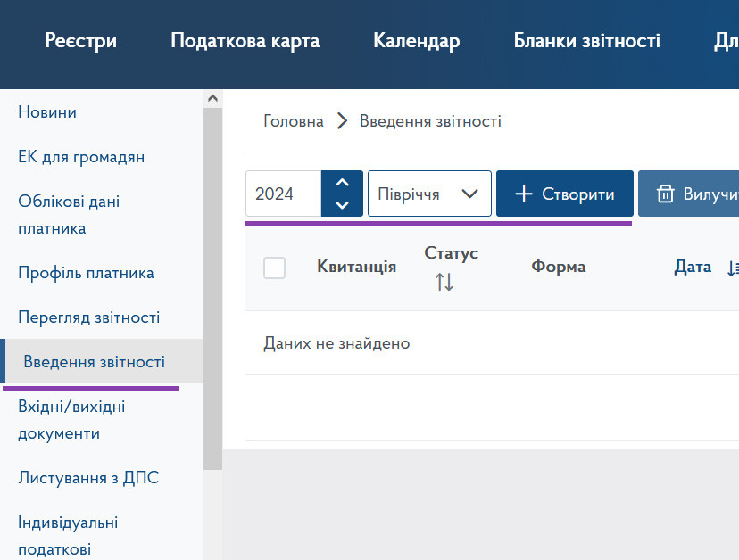Image resolution: width=739 pixels, height=560 pixels.
Task: Open Новини in the sidebar
Action: point(47,112)
